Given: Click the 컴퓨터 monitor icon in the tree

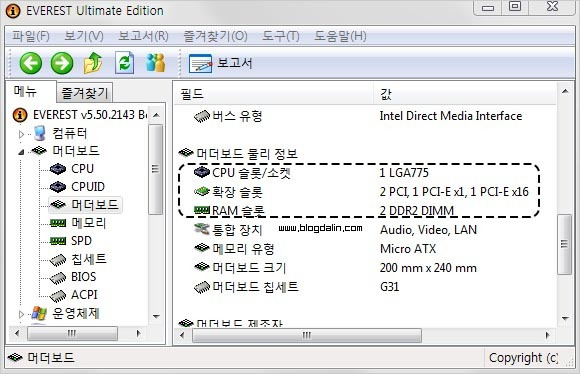Looking at the screenshot, I should (39, 133).
